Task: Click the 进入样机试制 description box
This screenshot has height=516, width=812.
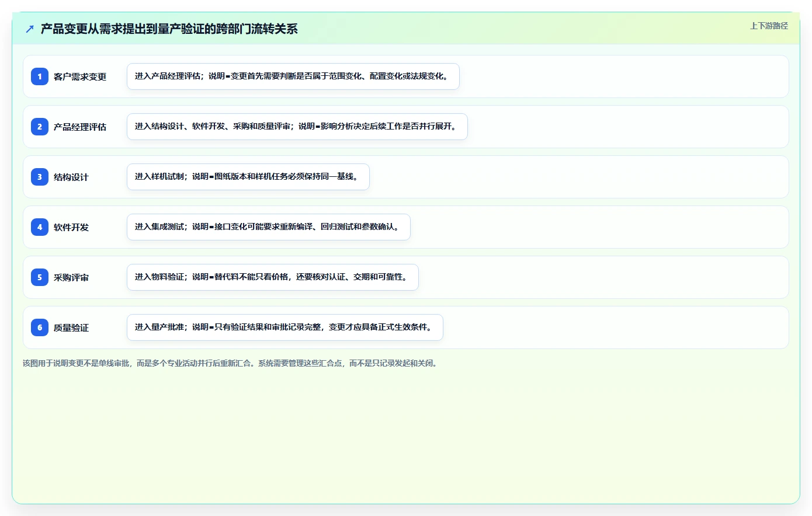Action: tap(248, 177)
